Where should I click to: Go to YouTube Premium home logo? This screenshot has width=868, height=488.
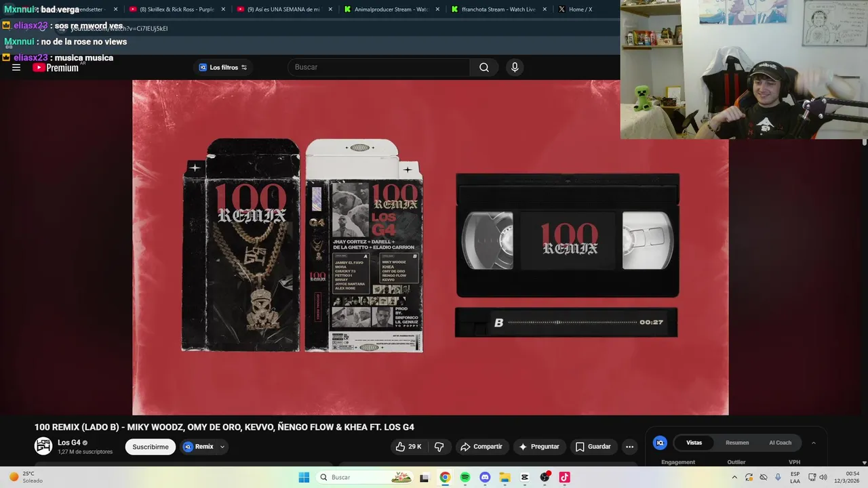point(56,67)
